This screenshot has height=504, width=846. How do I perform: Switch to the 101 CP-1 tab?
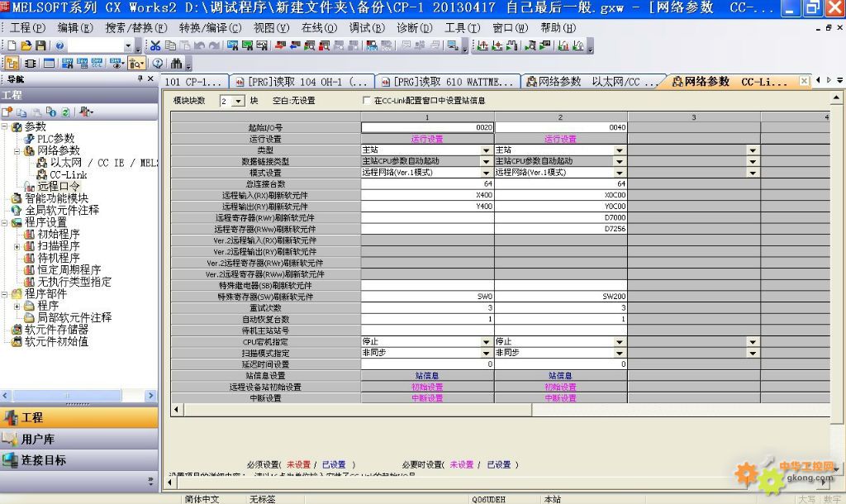193,82
